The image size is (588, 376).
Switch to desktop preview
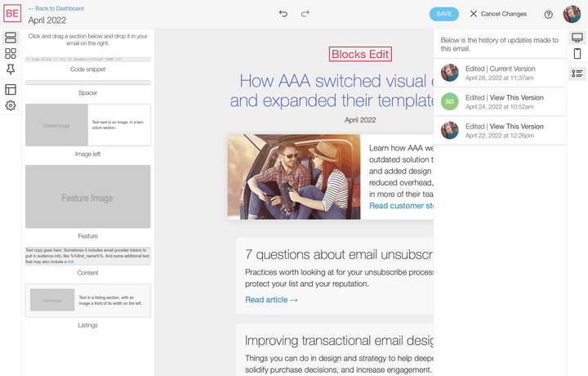coord(577,38)
